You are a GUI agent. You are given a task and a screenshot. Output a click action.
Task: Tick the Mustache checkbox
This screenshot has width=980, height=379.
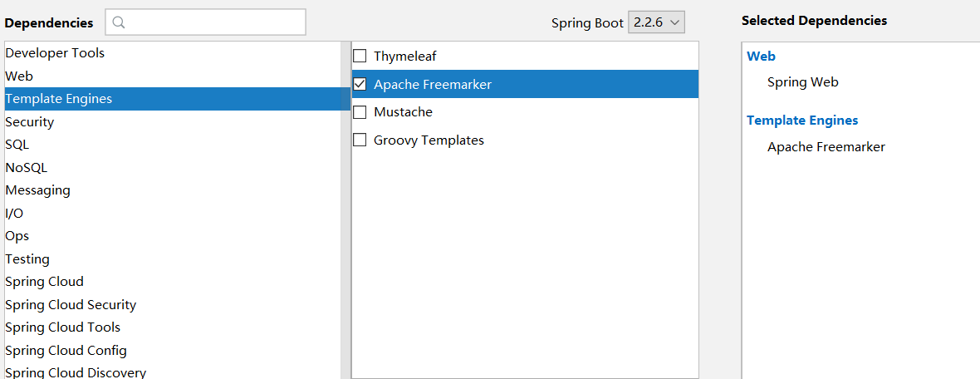(360, 112)
